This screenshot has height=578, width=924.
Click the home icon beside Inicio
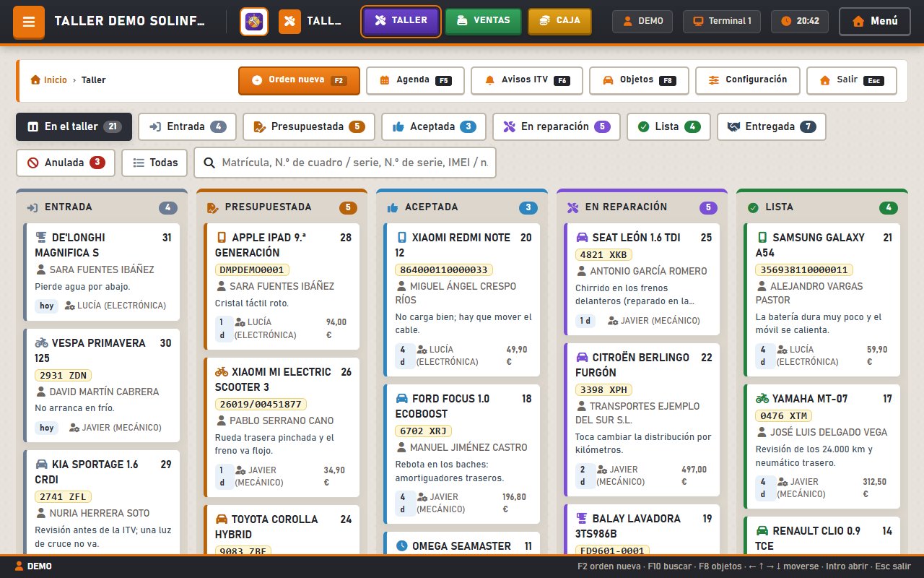pyautogui.click(x=35, y=80)
